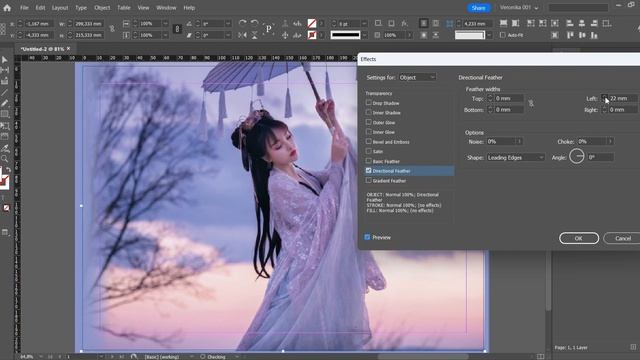Click the Left feather width stepper
Viewport: 640px width, 360px height.
pos(604,98)
